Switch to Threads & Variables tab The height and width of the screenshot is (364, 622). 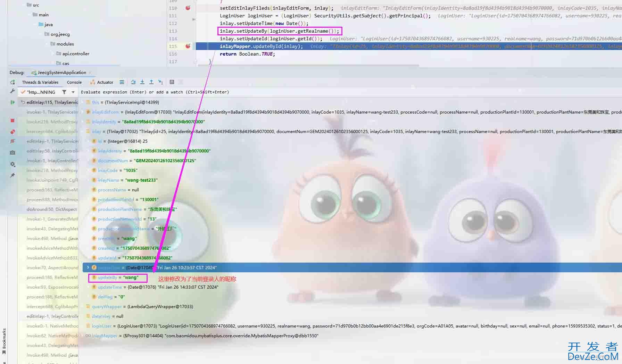tap(40, 82)
